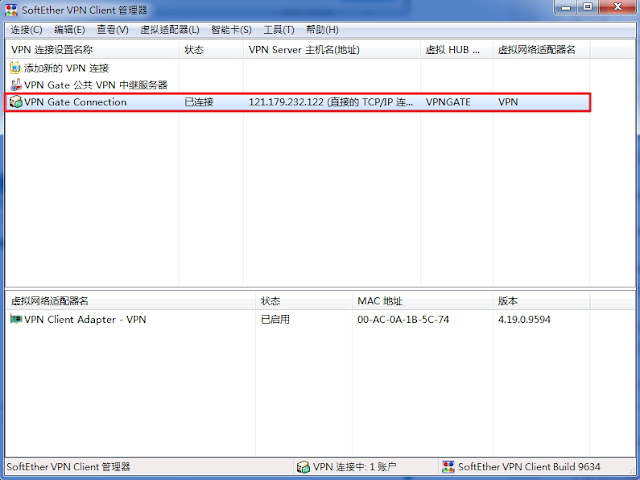Sort adapters by 虚拟网络适配器名 column header

[131, 301]
